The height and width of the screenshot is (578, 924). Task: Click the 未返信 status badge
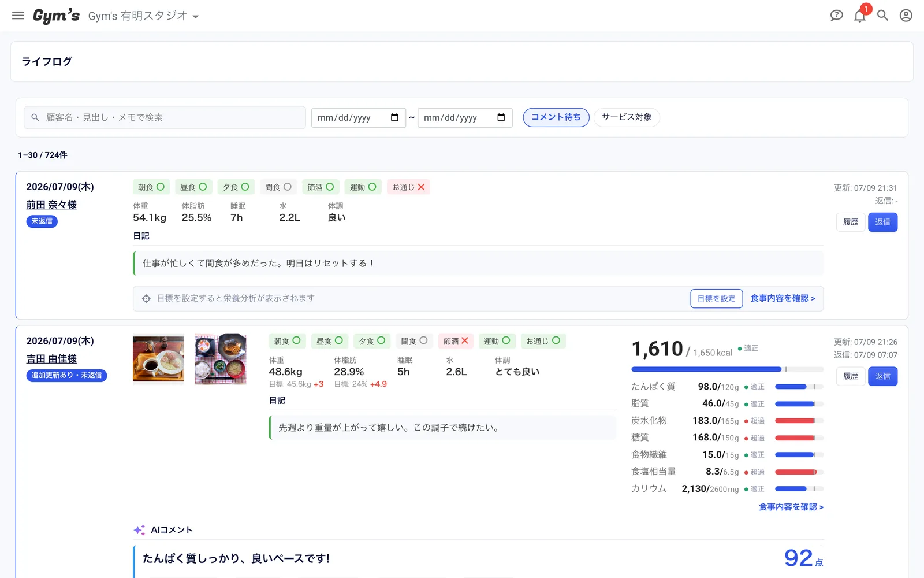42,221
